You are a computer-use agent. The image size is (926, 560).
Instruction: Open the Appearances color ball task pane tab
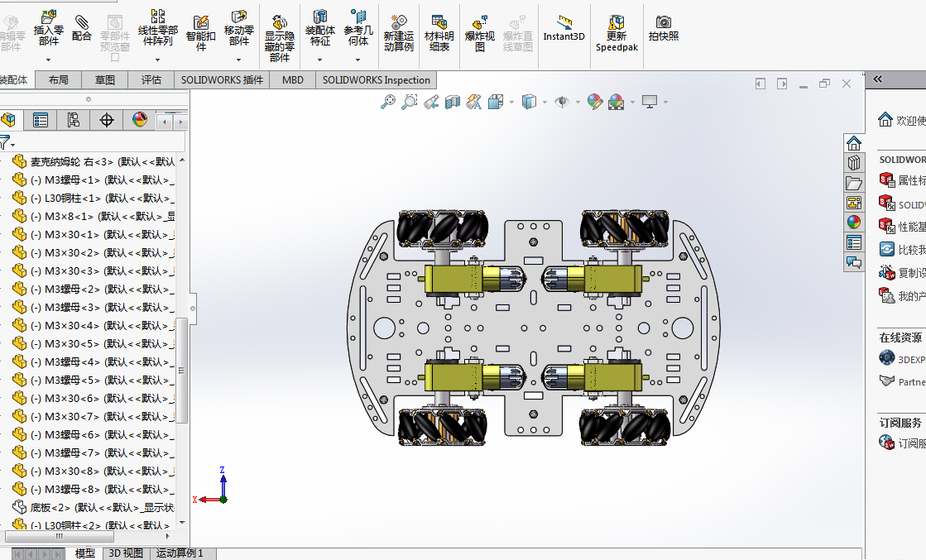pyautogui.click(x=854, y=223)
